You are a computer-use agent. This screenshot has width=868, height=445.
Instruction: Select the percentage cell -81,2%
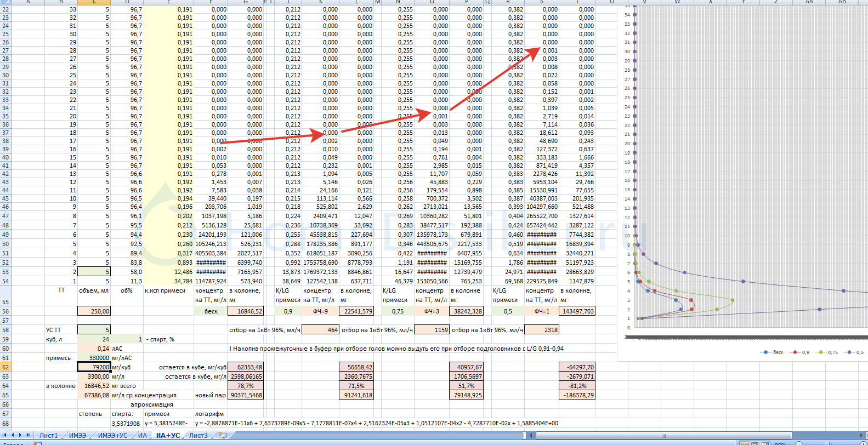coord(577,386)
